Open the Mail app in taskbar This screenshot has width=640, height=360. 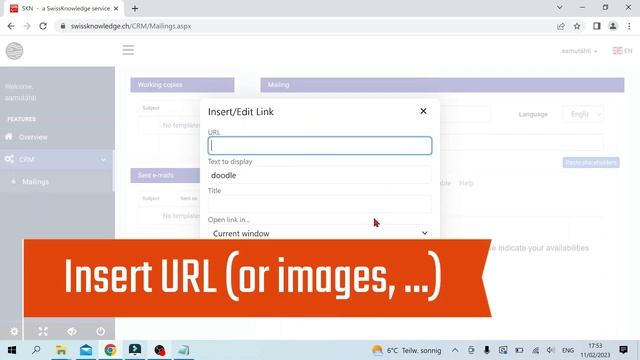86,350
